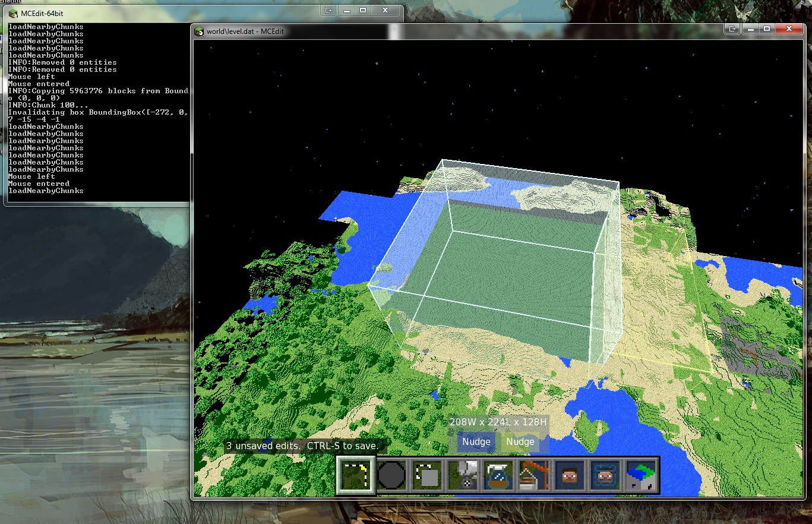Viewport: 812px width, 524px height.
Task: Choose the Move Spawn Point tool
Action: point(605,475)
